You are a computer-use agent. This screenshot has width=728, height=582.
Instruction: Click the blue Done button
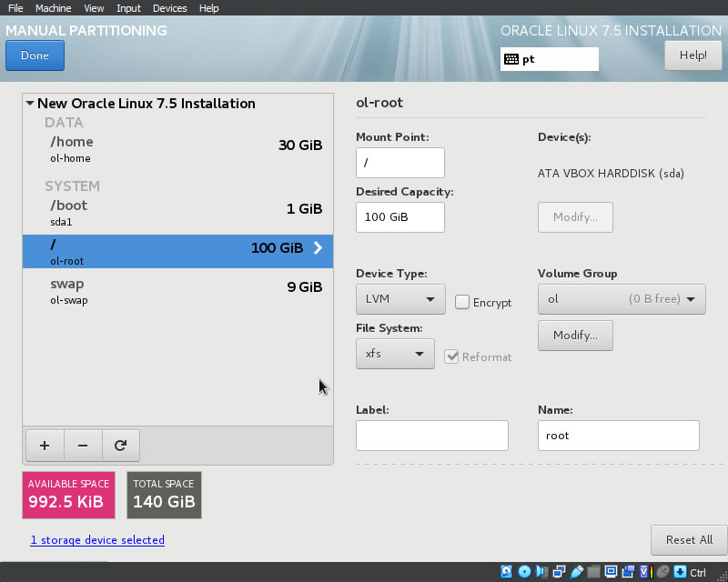(35, 55)
